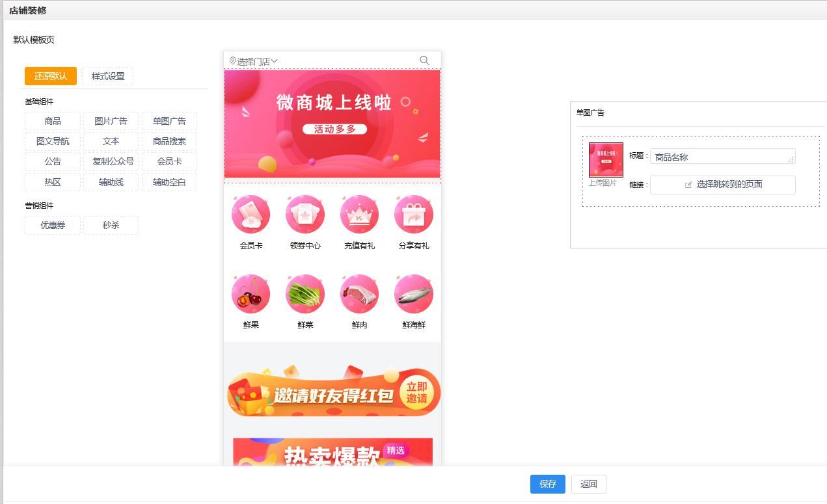Viewport: 827px width, 504px height.
Task: Add the 优惠券 marketing component
Action: tap(53, 225)
